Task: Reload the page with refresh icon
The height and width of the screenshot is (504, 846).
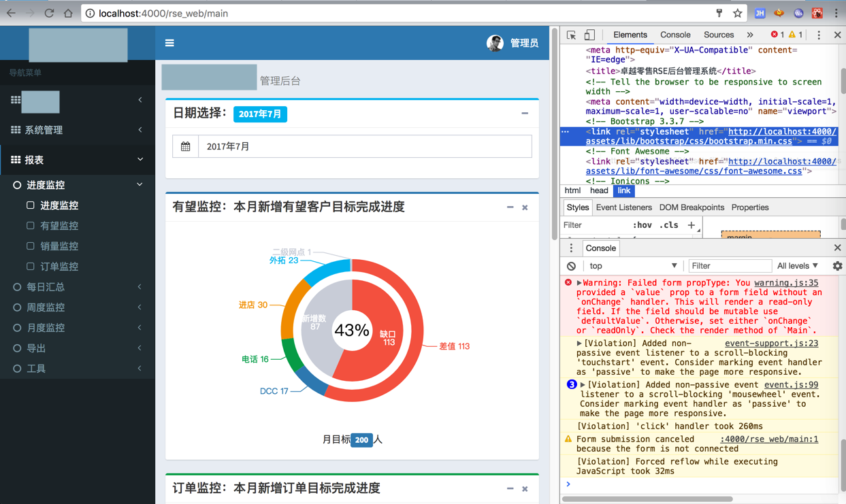Action: coord(49,13)
